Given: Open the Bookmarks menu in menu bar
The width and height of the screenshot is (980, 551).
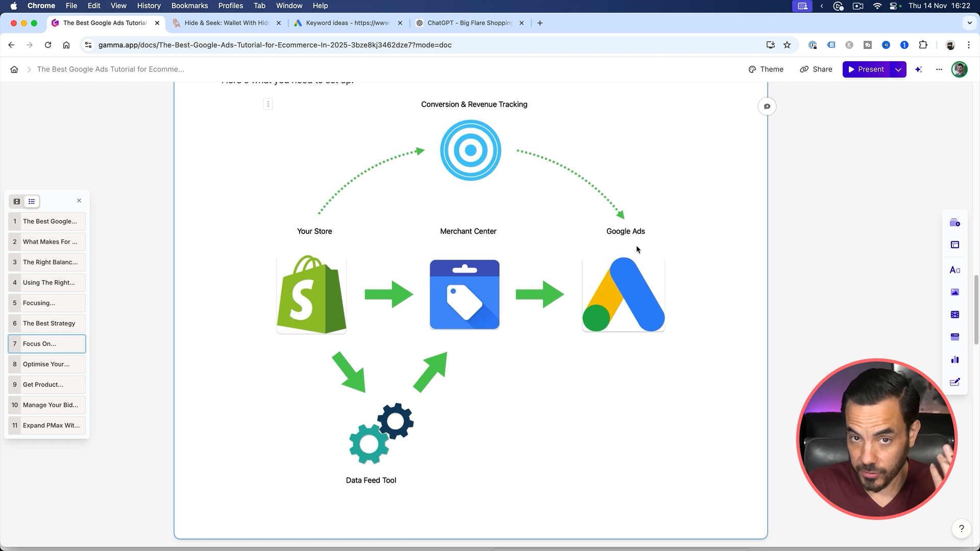Looking at the screenshot, I should tap(189, 6).
